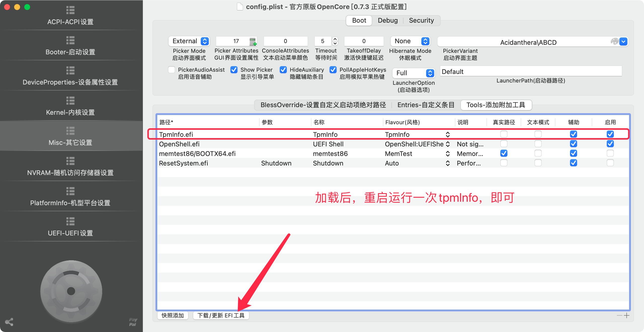Click the share icon at bottom left

tap(9, 322)
